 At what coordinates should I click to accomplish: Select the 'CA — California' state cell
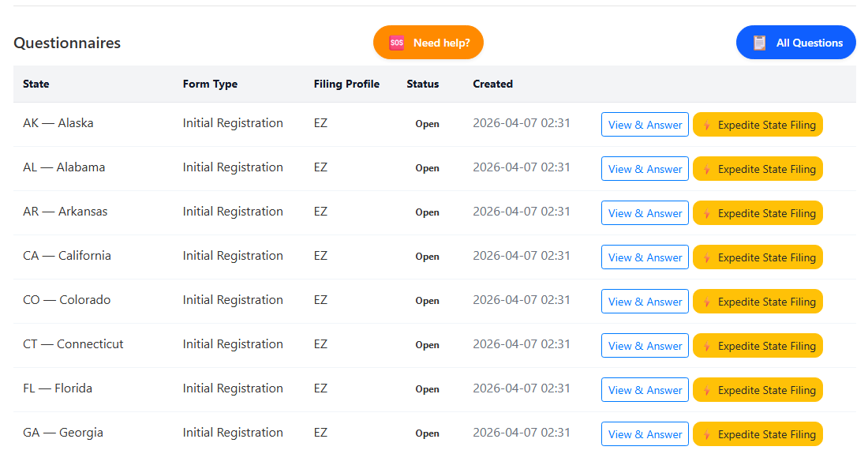pyautogui.click(x=67, y=256)
